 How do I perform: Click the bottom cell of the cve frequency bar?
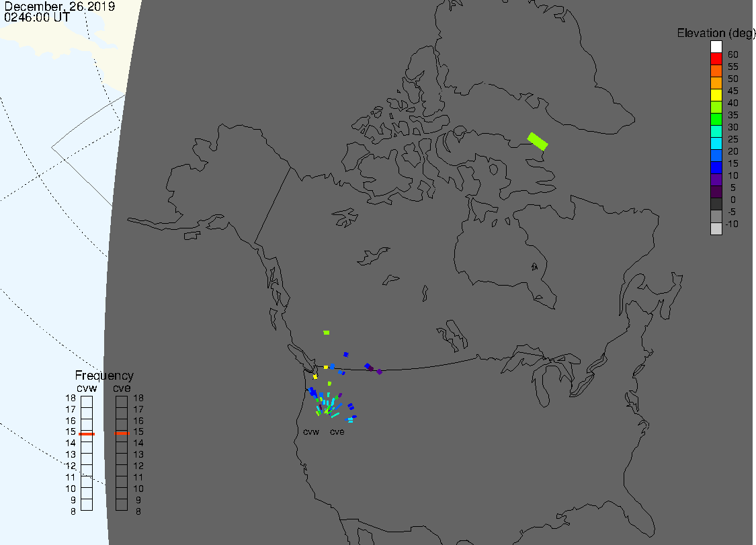[122, 505]
